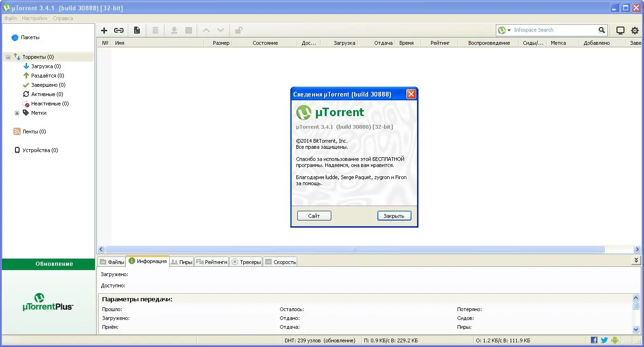The image size is (644, 347).
Task: Click the download speed П: 0.9 КБ/с status
Action: 391,340
